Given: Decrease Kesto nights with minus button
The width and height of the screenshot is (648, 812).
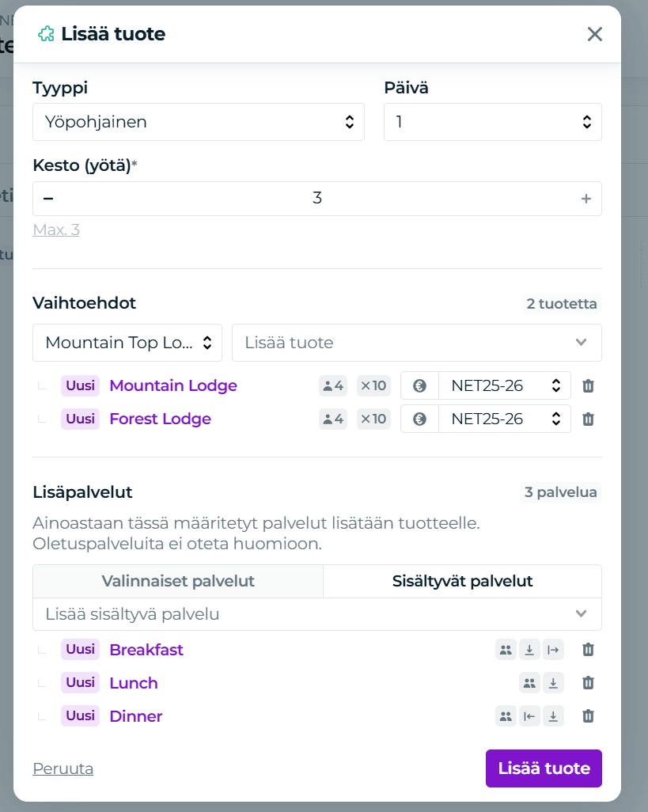Looking at the screenshot, I should [x=48, y=199].
